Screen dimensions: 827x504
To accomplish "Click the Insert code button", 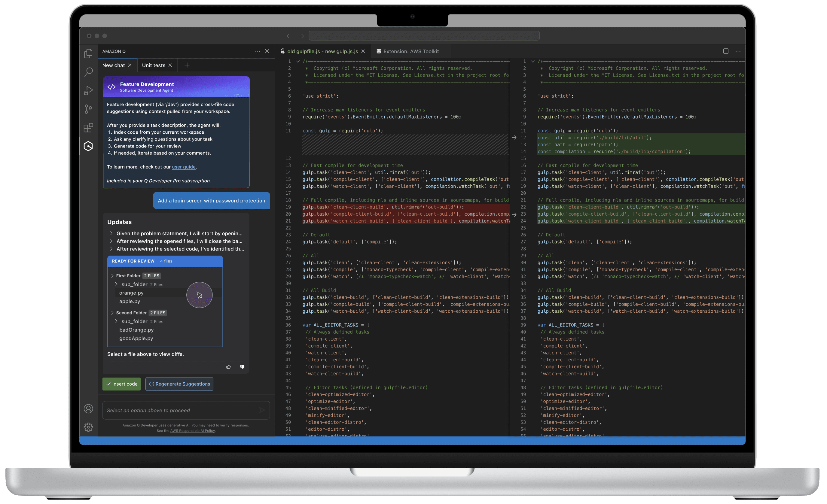I will pyautogui.click(x=121, y=384).
